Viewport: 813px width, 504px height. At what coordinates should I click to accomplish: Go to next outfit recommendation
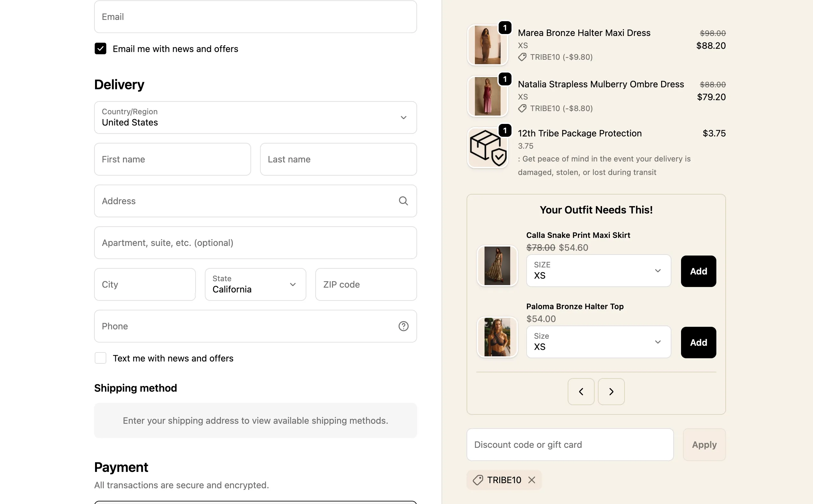click(x=611, y=392)
